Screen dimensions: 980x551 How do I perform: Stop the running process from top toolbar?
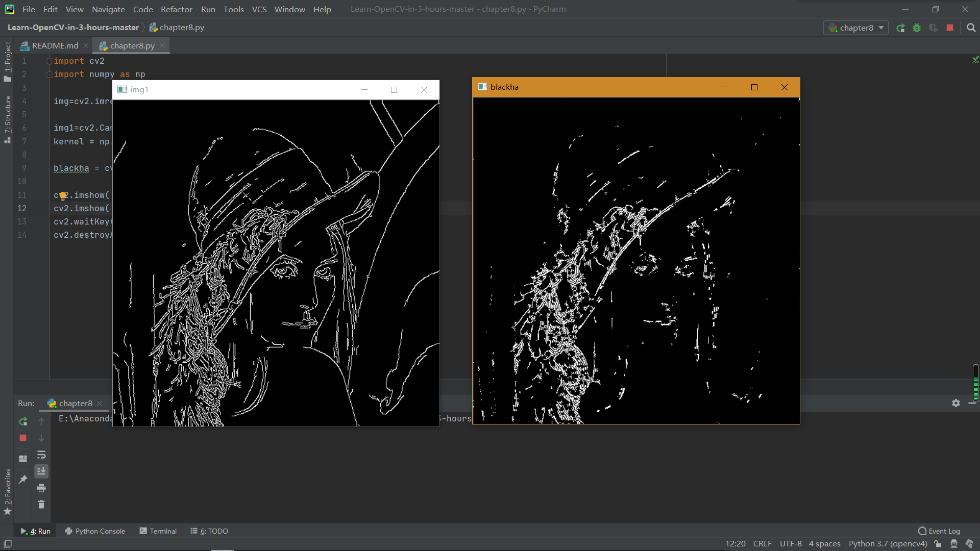point(950,28)
